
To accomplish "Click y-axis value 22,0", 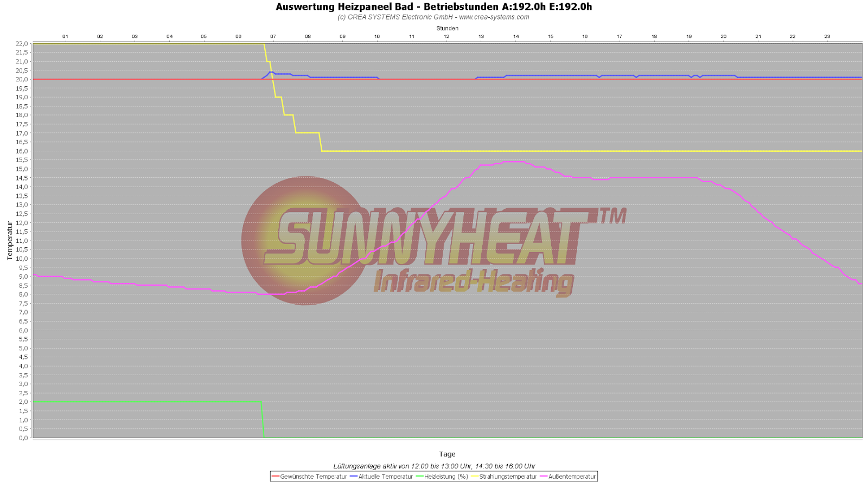I will coord(22,43).
